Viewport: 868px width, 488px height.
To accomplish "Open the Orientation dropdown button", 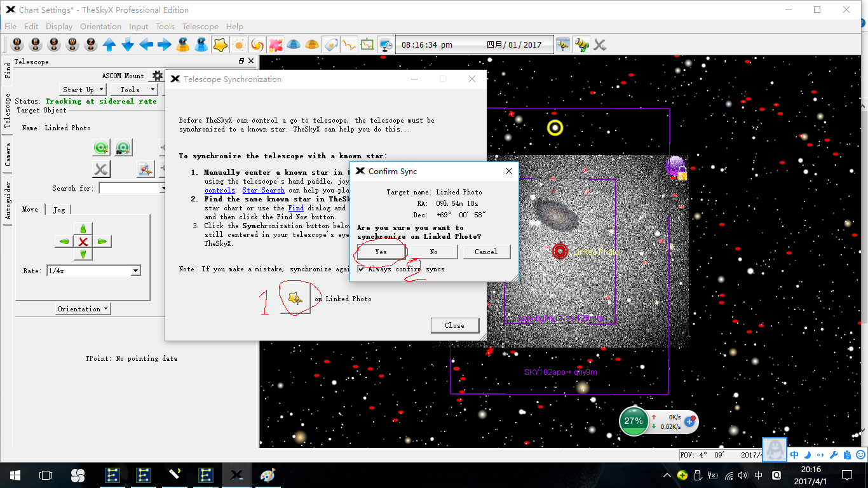I will [83, 309].
